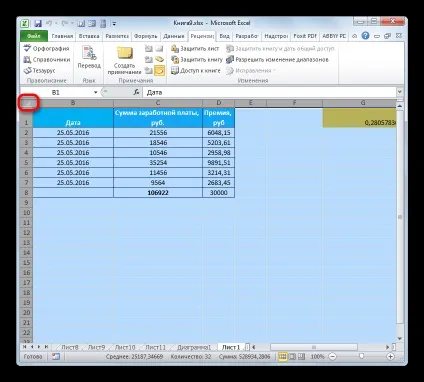Viewport: 424px width, 382px height.
Task: Click the formula bar containing Дата
Action: pos(269,92)
